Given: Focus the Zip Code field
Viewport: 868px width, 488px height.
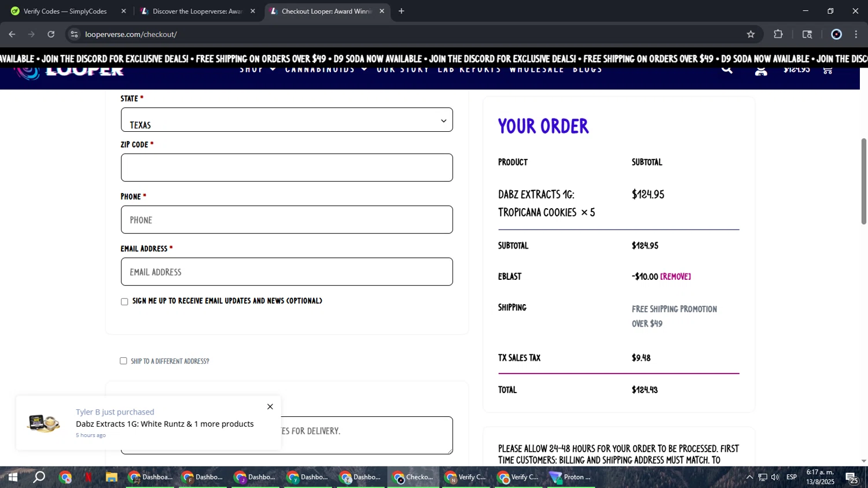Looking at the screenshot, I should pos(287,168).
